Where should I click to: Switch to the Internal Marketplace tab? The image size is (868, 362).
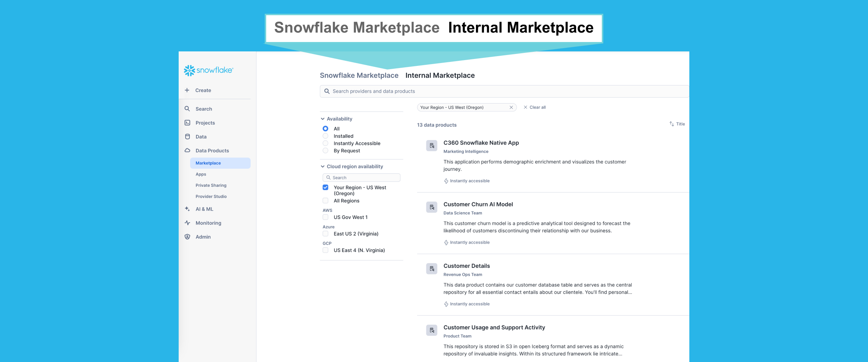440,75
